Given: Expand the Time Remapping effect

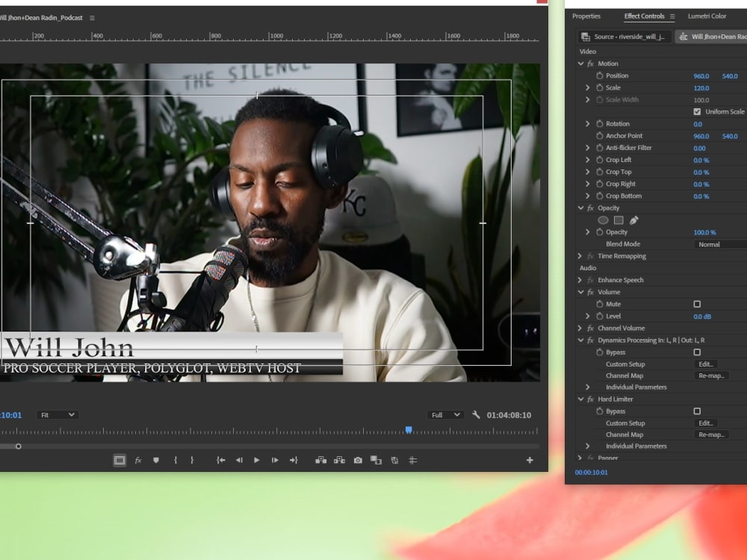Looking at the screenshot, I should pos(580,256).
